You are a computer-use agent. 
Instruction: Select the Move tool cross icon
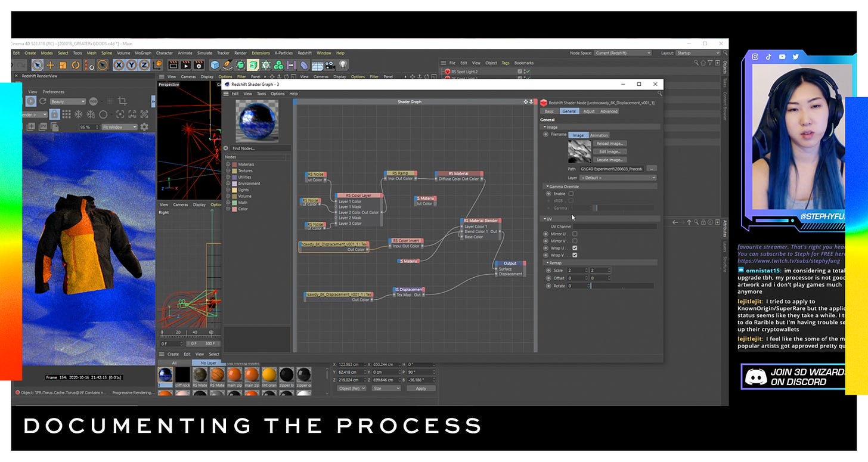(50, 65)
